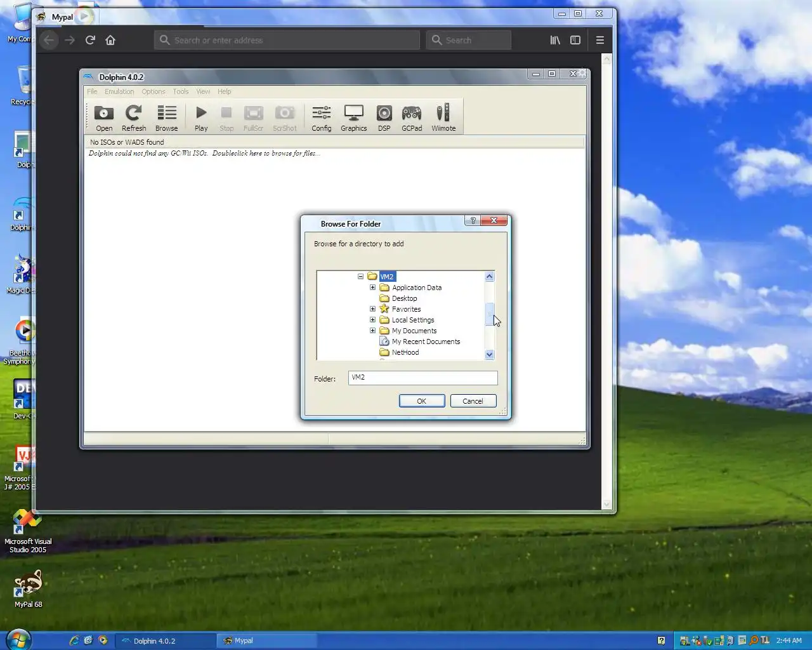Select the Application Data folder
Viewport: 812px width, 650px height.
[417, 288]
